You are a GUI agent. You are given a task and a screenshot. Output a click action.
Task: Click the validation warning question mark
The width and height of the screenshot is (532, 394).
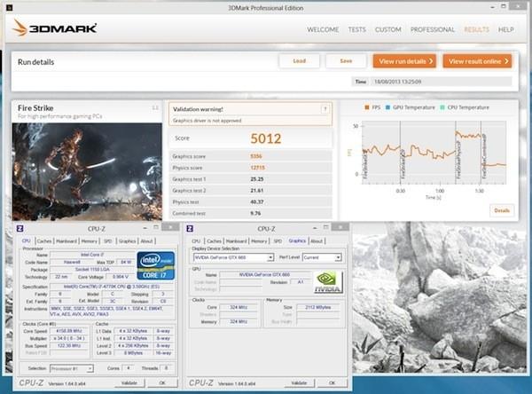(325, 109)
